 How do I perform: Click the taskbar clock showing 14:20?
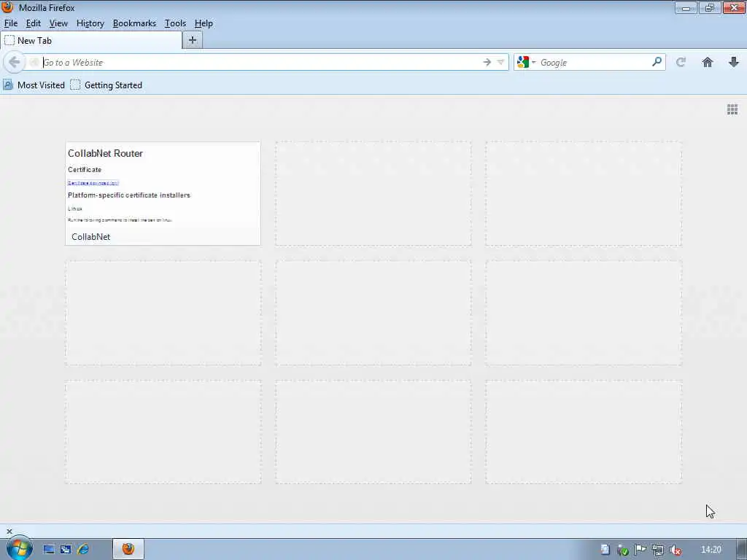(711, 550)
